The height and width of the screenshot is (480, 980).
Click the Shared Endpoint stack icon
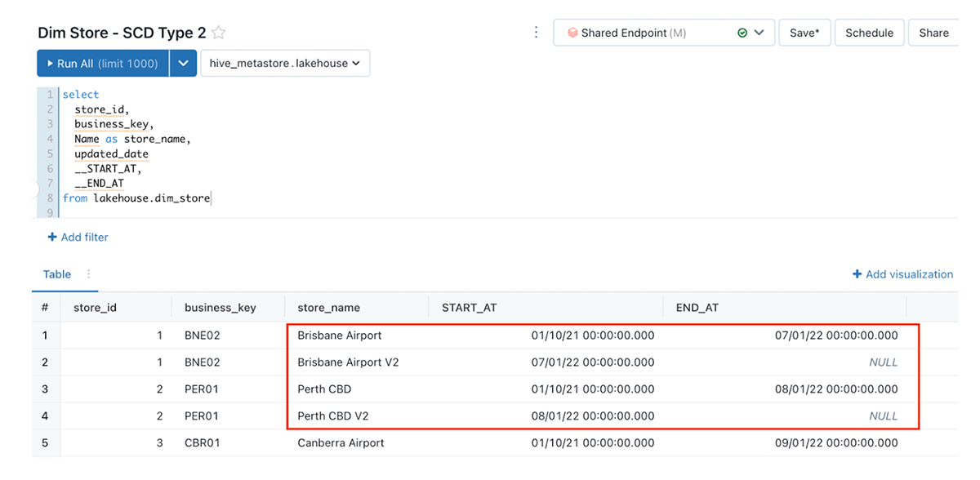(x=572, y=33)
